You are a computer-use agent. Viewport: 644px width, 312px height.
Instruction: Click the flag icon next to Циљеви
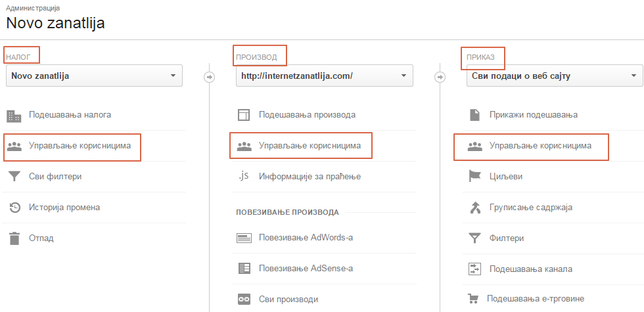474,177
